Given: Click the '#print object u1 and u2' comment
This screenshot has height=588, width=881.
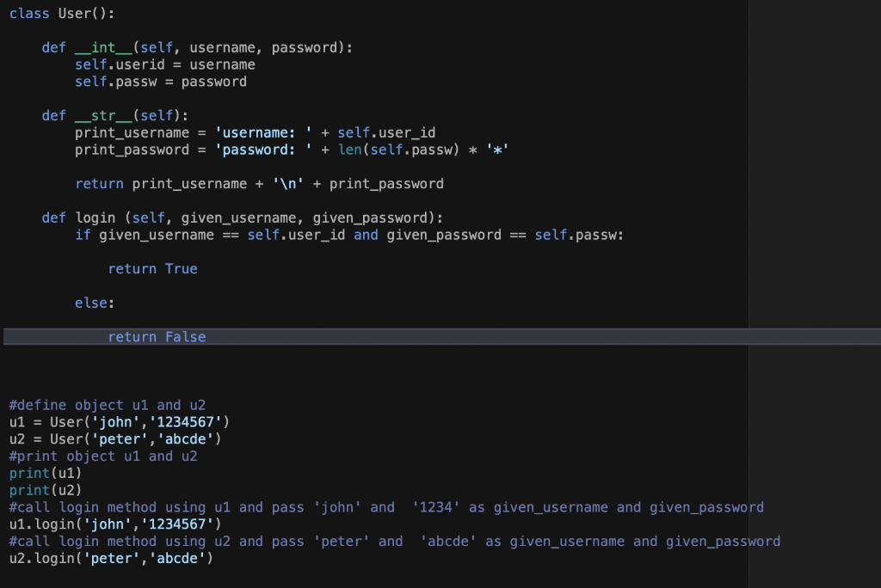Looking at the screenshot, I should 103,456.
